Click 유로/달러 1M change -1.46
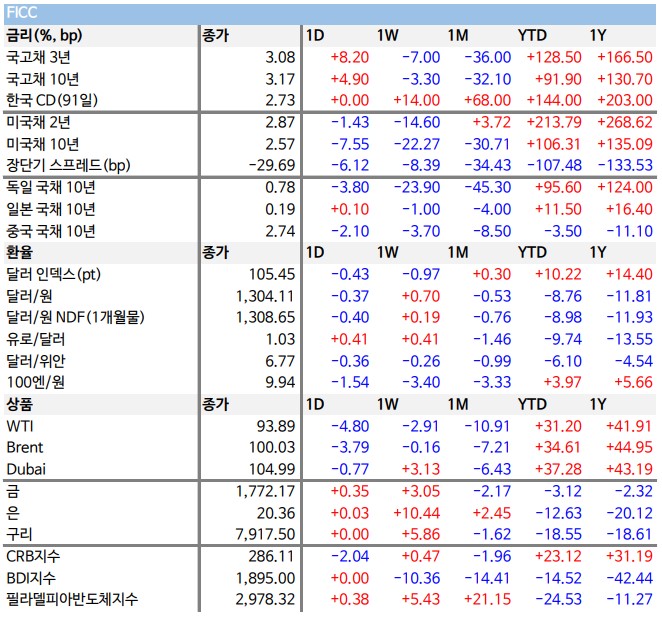The image size is (662, 618). [x=492, y=339]
